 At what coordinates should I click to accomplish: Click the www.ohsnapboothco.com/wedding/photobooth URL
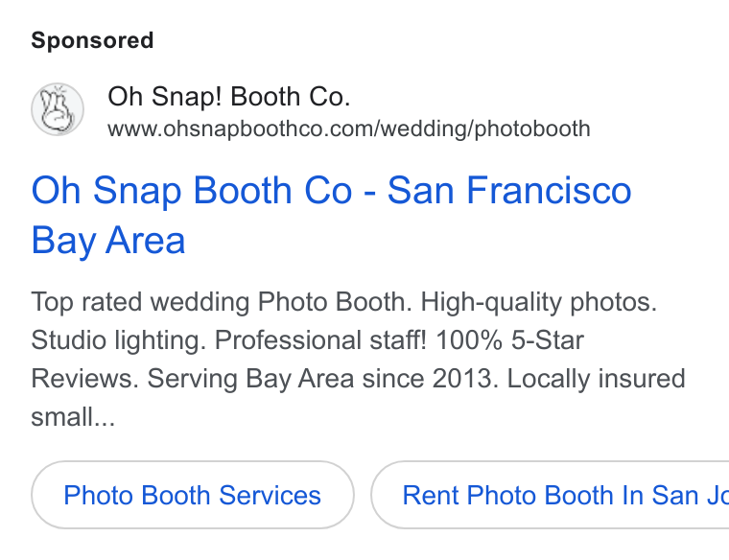pos(349,128)
